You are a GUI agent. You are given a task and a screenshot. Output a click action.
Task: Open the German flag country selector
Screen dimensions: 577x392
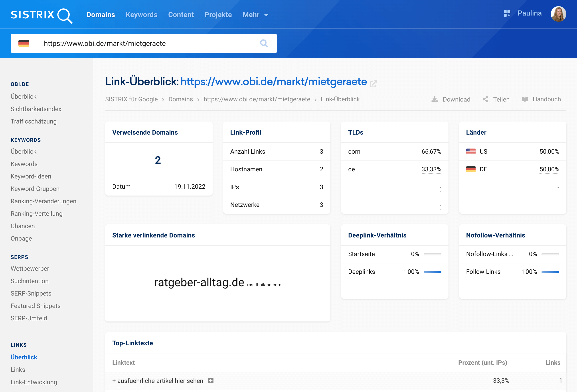point(24,43)
